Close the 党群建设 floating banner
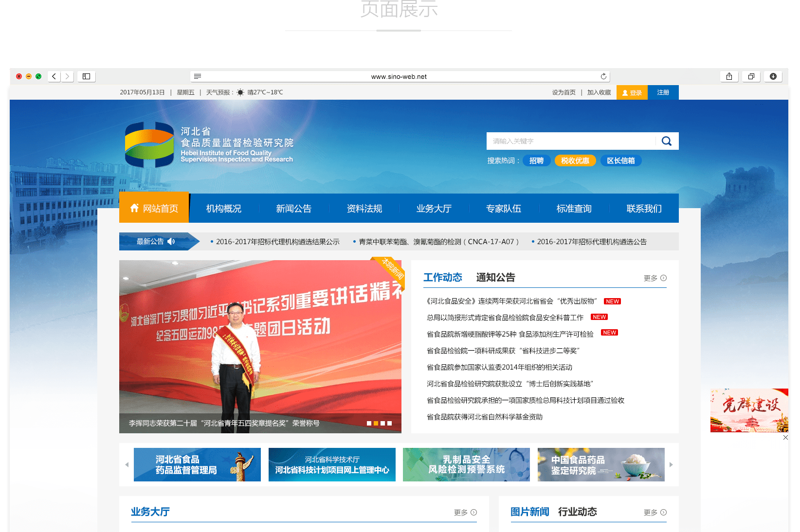800x532 pixels. (785, 437)
